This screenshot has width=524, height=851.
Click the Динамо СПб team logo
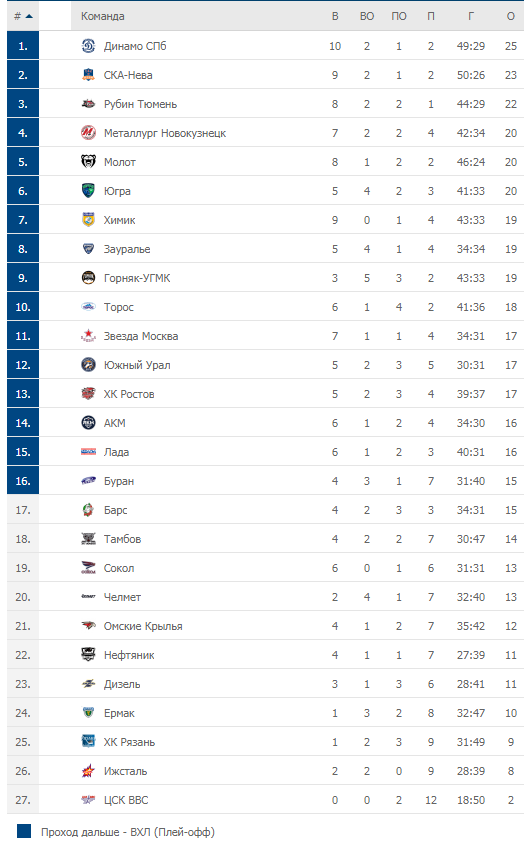point(88,46)
